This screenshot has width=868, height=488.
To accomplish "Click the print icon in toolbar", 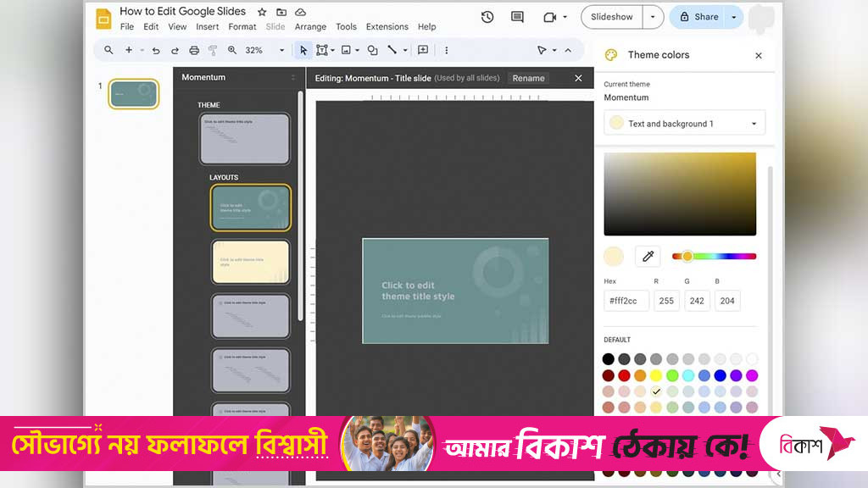I will point(194,51).
